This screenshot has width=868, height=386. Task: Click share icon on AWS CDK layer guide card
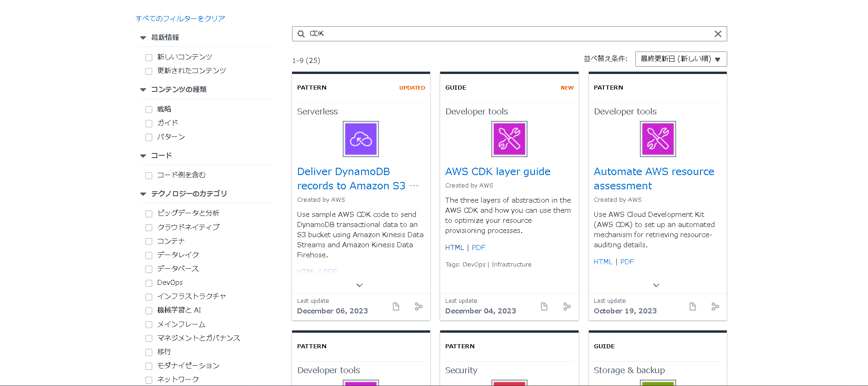click(567, 307)
